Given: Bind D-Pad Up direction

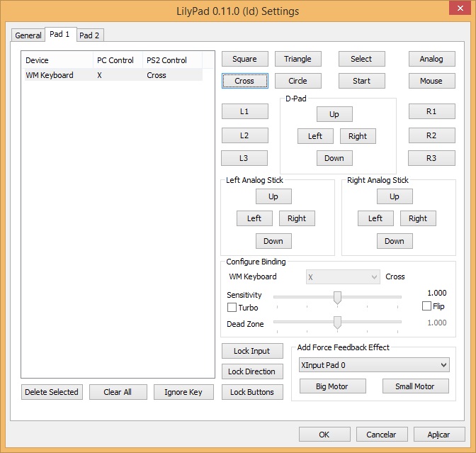Looking at the screenshot, I should (334, 114).
